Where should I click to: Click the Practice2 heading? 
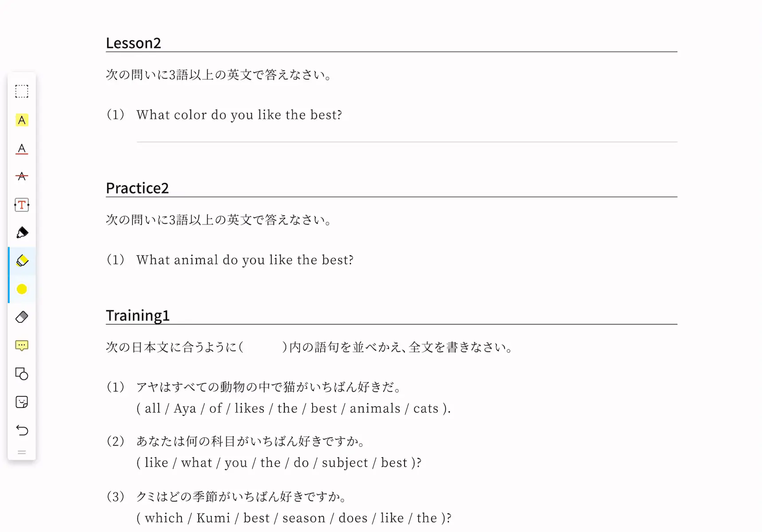click(x=137, y=188)
